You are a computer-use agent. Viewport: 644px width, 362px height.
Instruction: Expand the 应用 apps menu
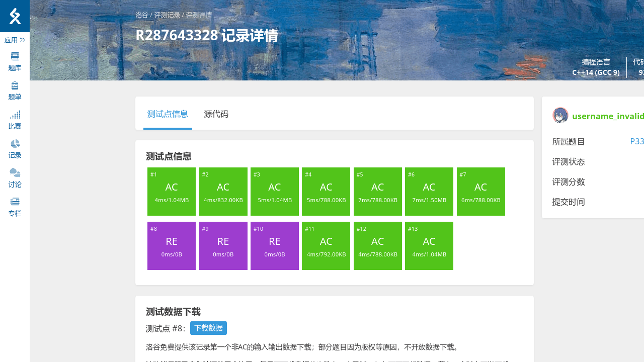click(15, 40)
